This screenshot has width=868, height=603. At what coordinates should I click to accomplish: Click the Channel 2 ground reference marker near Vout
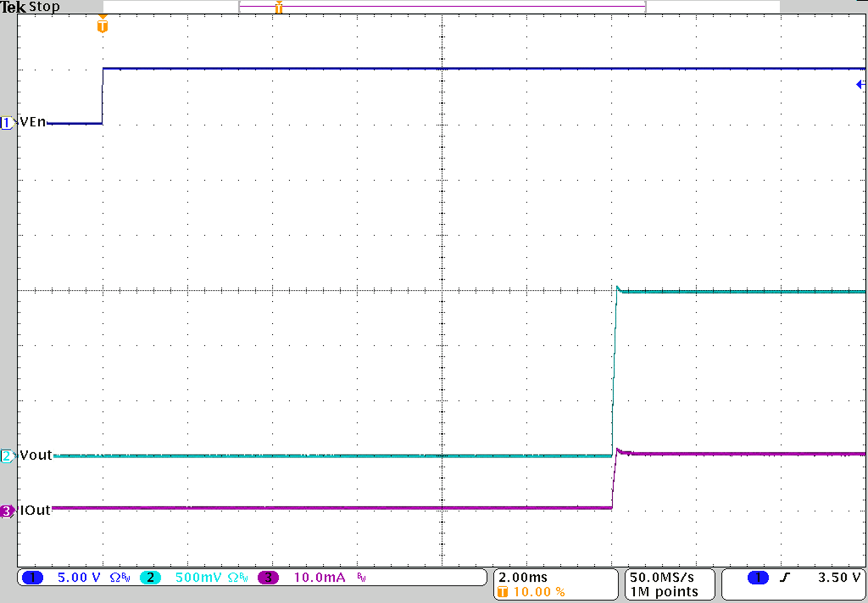(6, 455)
